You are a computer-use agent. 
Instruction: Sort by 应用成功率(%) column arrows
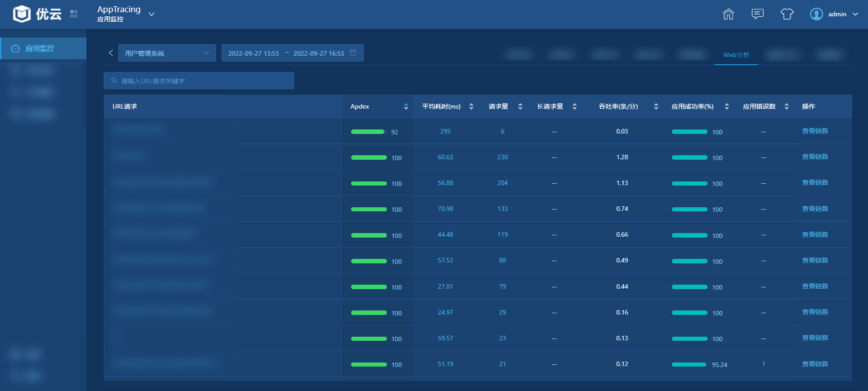727,106
